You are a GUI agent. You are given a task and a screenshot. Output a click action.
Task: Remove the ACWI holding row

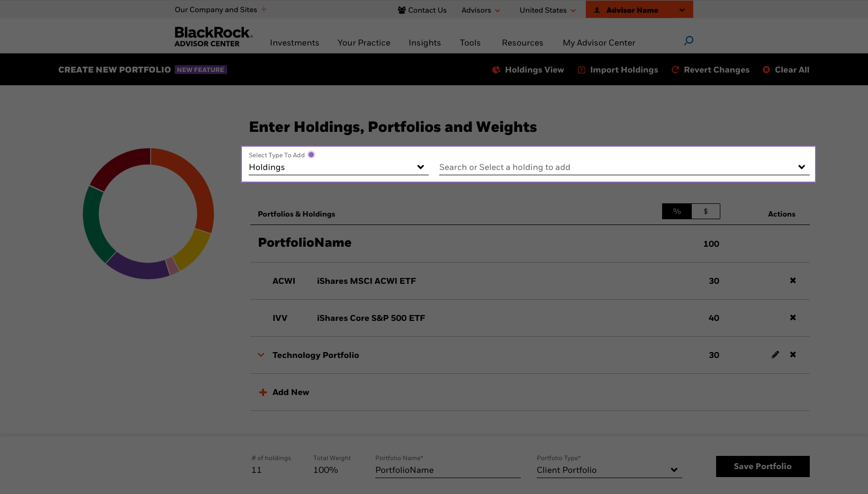(793, 281)
